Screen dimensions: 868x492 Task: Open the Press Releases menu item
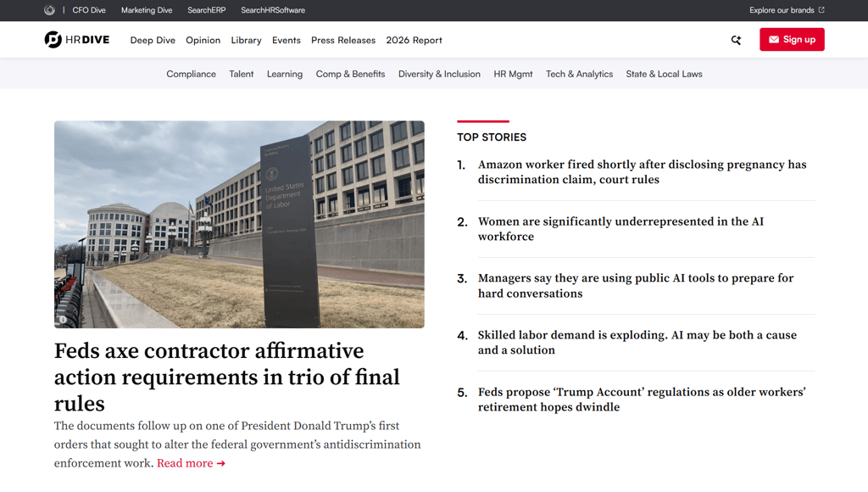[343, 40]
